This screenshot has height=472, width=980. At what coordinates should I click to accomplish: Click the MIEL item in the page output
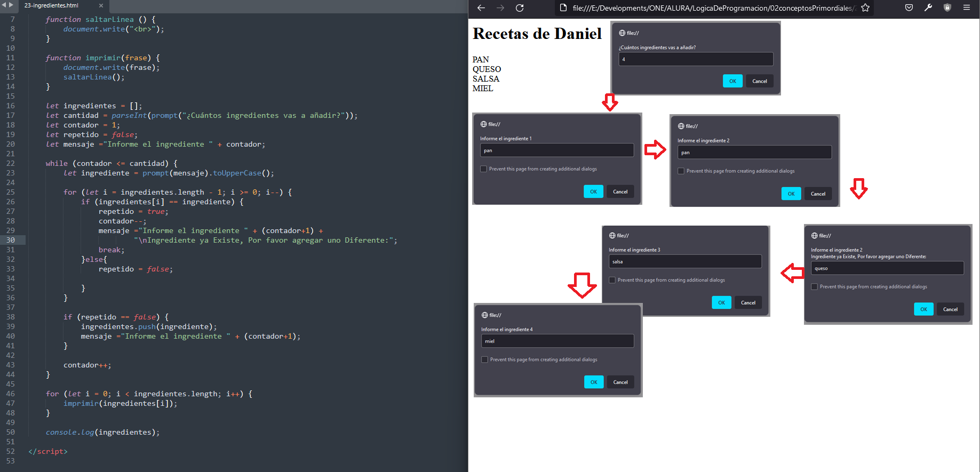[x=483, y=89]
